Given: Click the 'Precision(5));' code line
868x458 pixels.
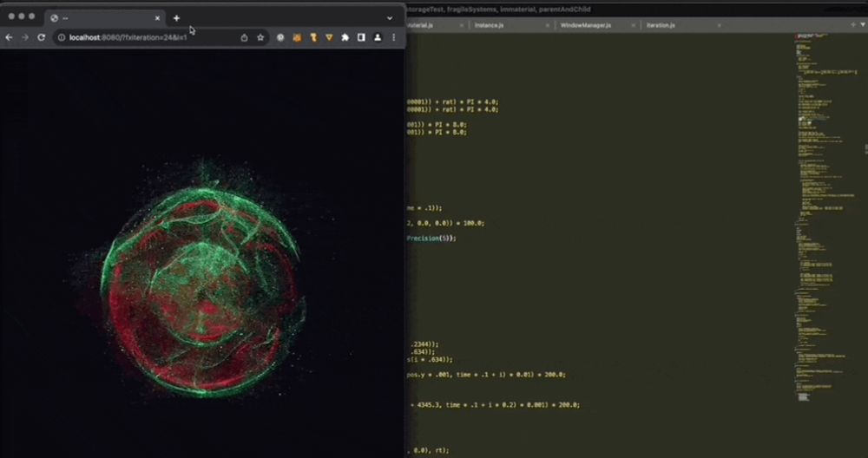Looking at the screenshot, I should pos(431,239).
